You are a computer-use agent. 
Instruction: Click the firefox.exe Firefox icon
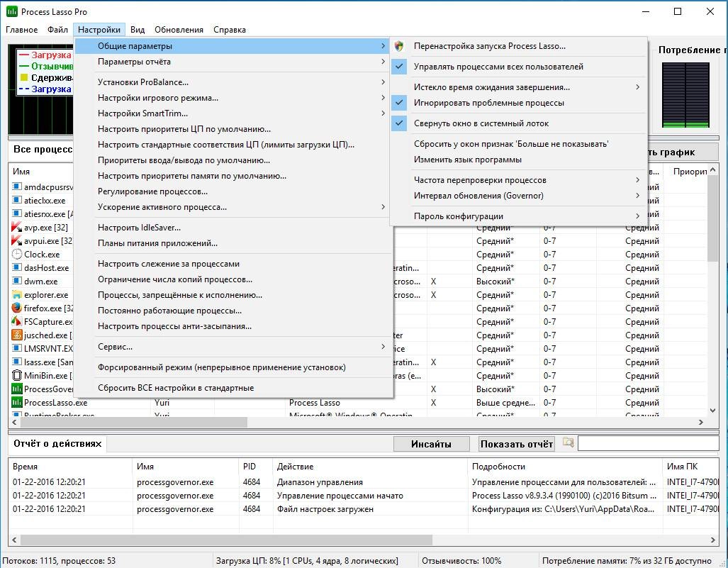click(17, 308)
